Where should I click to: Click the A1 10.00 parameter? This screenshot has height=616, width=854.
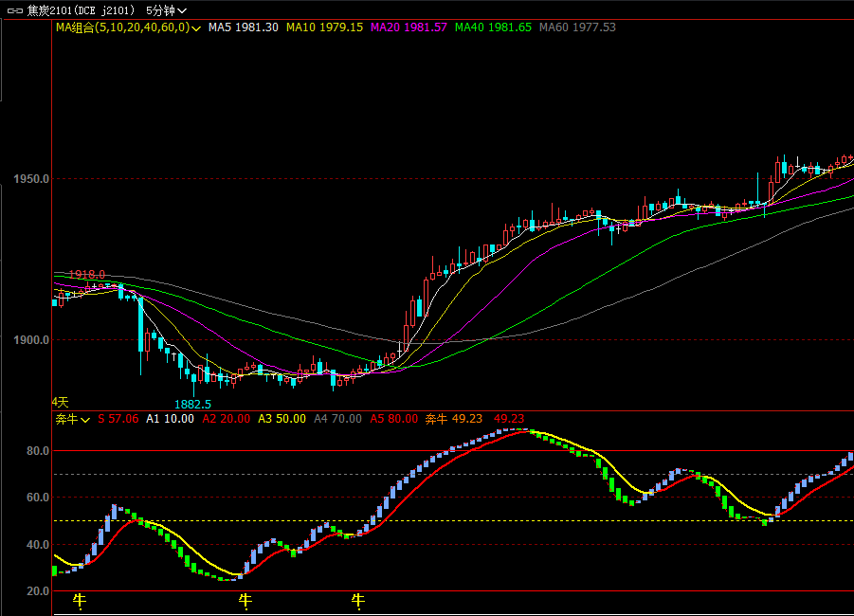(170, 419)
